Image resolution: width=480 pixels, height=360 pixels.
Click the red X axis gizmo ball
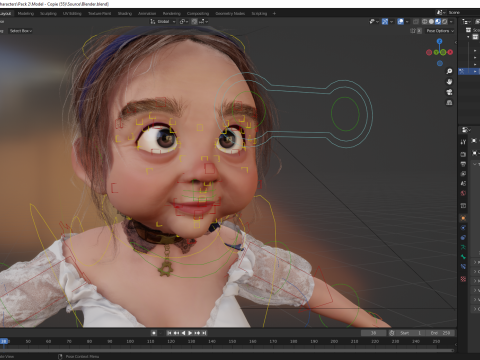coord(450,52)
